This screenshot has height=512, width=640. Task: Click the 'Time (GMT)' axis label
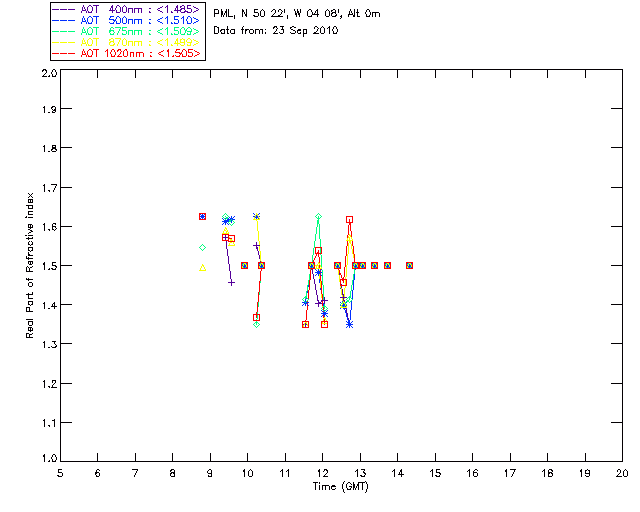point(340,487)
